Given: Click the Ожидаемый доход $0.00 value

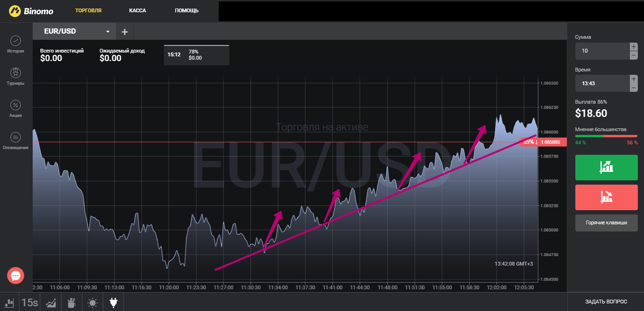Looking at the screenshot, I should pyautogui.click(x=110, y=59).
